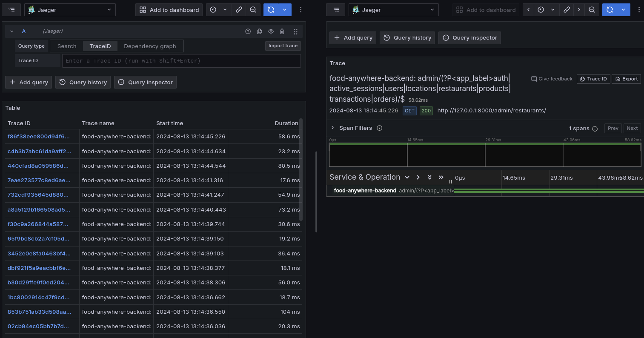This screenshot has height=338, width=644.
Task: Click Give feedback link
Action: tap(552, 79)
